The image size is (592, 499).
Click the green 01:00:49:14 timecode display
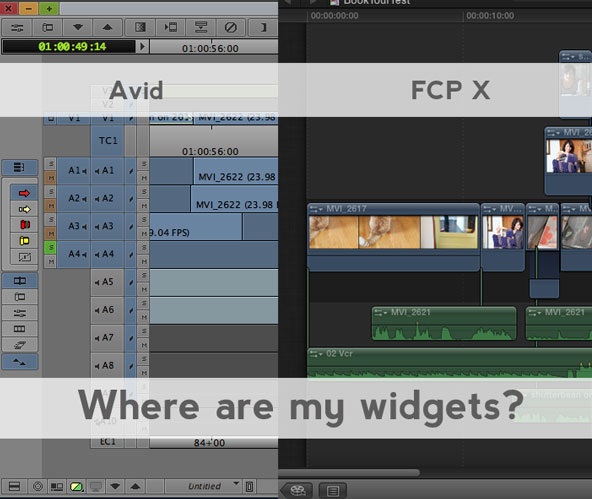point(69,47)
